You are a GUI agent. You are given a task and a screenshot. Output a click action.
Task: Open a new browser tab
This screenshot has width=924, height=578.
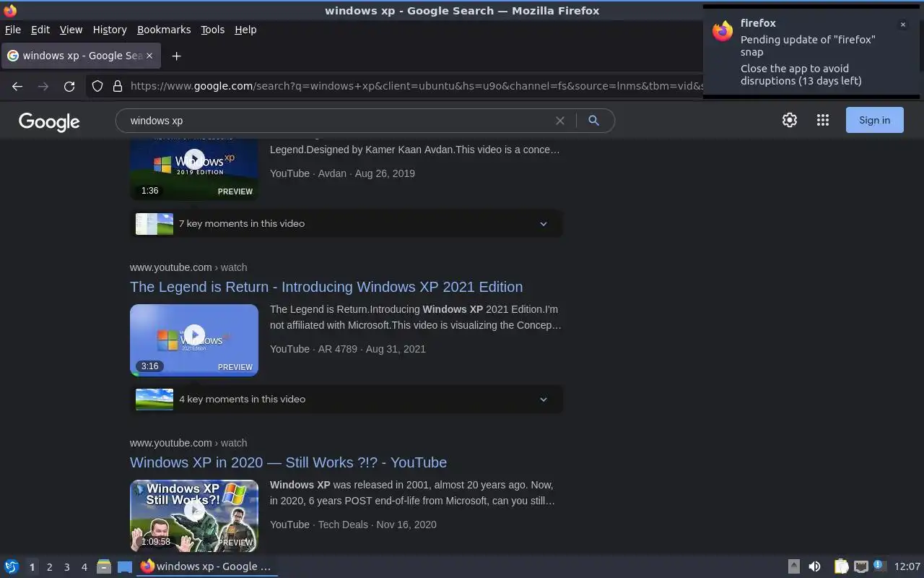176,56
